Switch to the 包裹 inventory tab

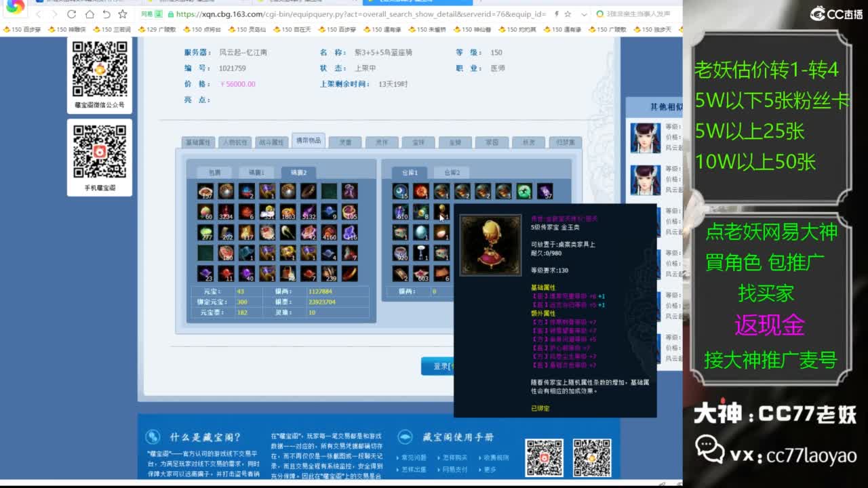click(214, 172)
